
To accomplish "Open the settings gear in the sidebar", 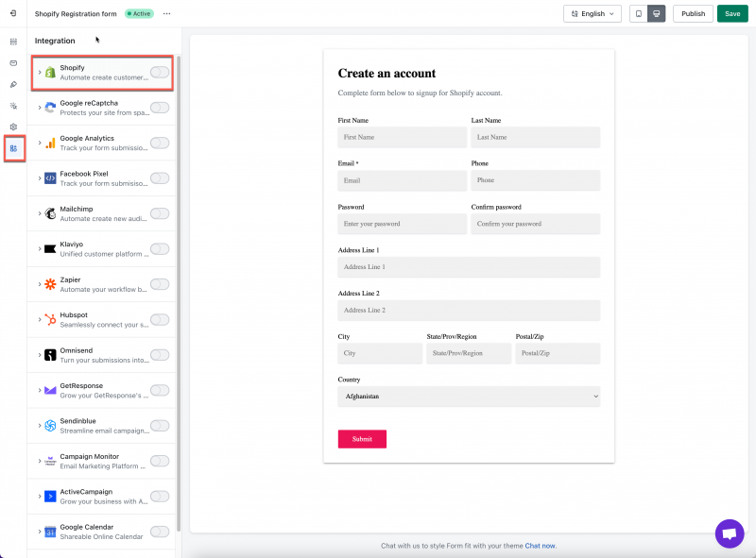I will 13,127.
